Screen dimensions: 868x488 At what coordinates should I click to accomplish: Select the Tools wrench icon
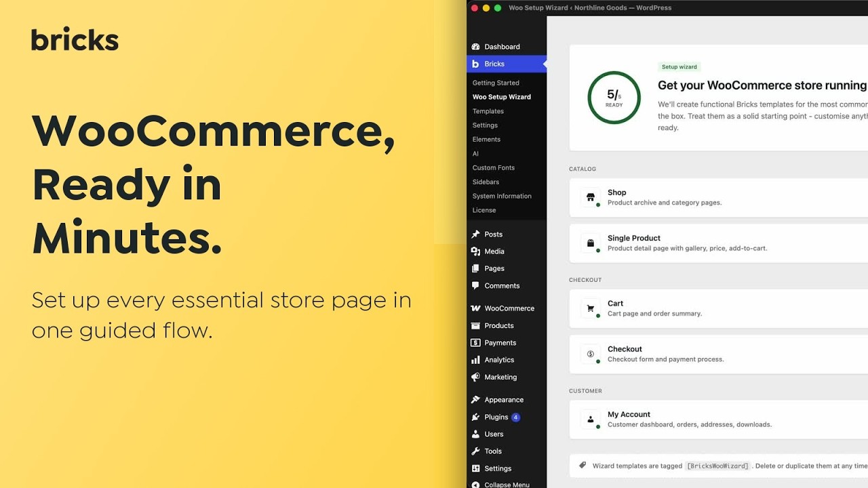(475, 451)
